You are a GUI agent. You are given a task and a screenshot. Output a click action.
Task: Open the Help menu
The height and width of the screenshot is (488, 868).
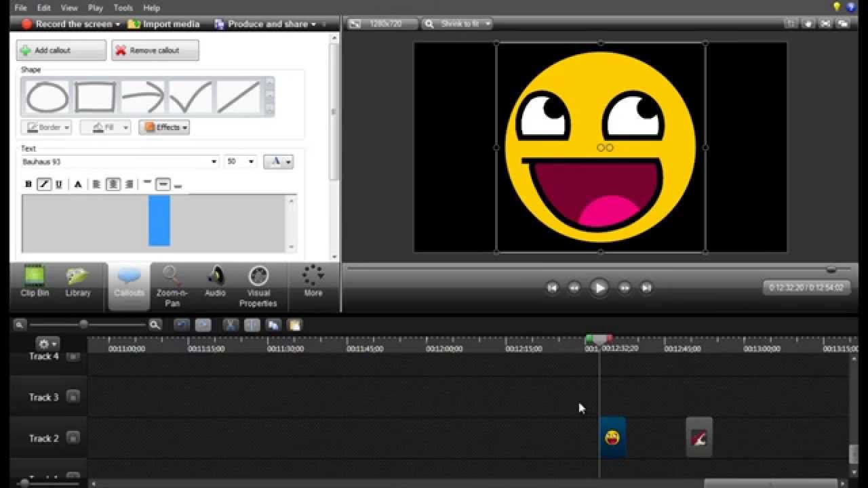[152, 8]
